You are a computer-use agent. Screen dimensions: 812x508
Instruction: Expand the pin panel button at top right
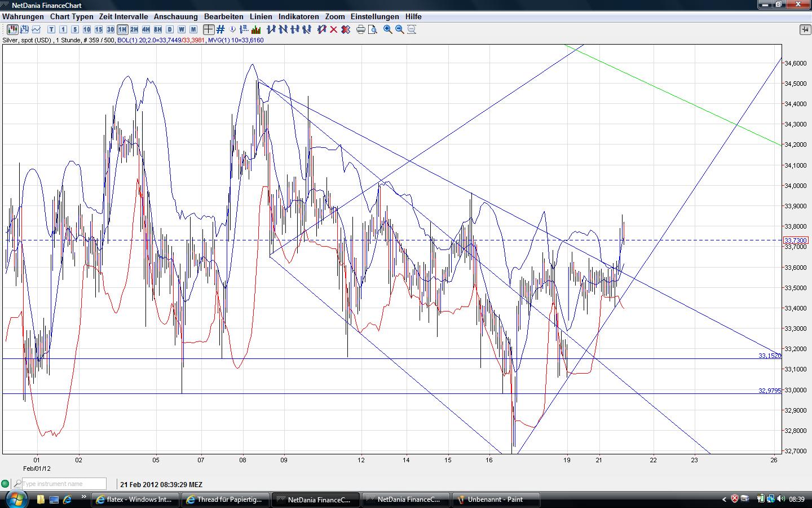pyautogui.click(x=805, y=29)
